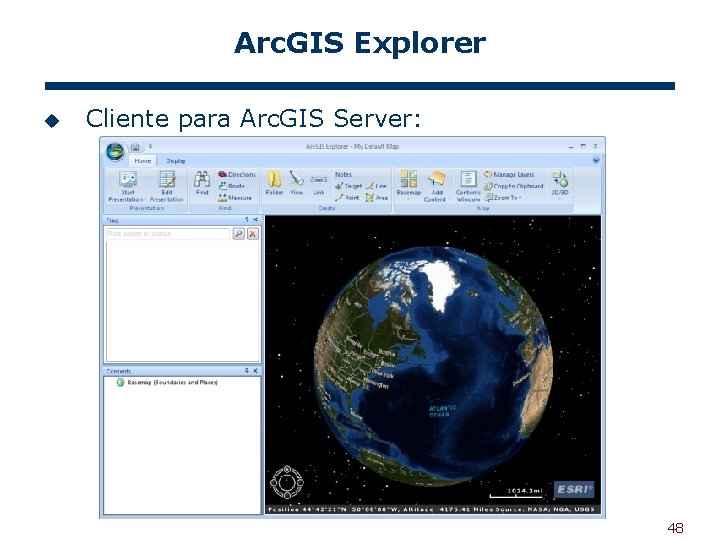Pin the Contents panel (auto-hide)
Screen dimensions: 720x540
click(247, 370)
